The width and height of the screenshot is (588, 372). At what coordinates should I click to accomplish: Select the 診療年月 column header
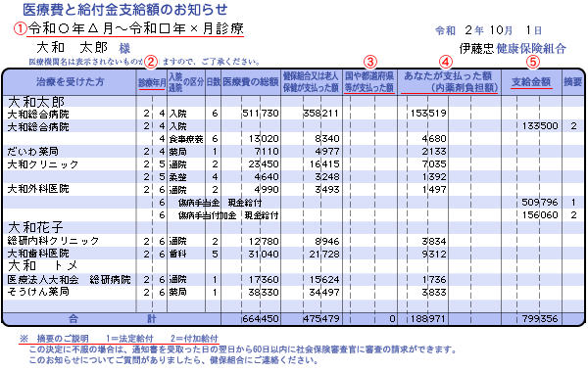pos(152,82)
